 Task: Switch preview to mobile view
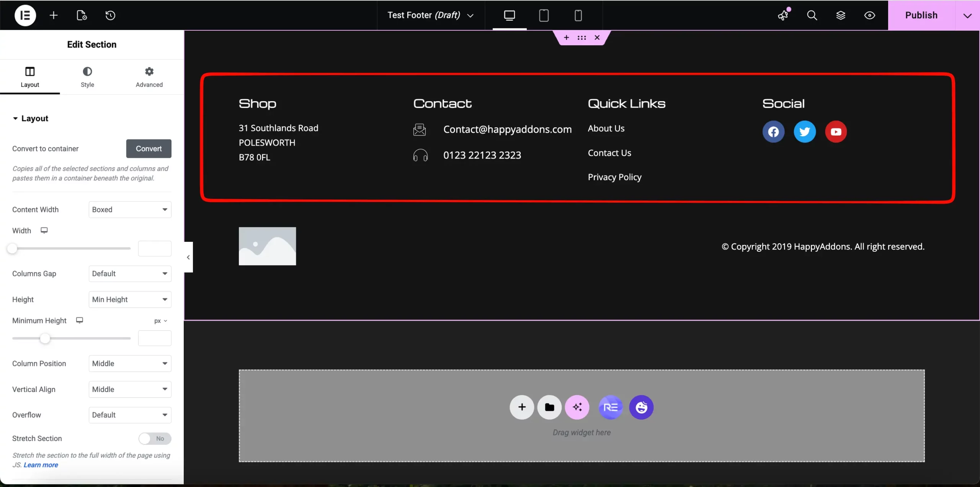(x=577, y=15)
